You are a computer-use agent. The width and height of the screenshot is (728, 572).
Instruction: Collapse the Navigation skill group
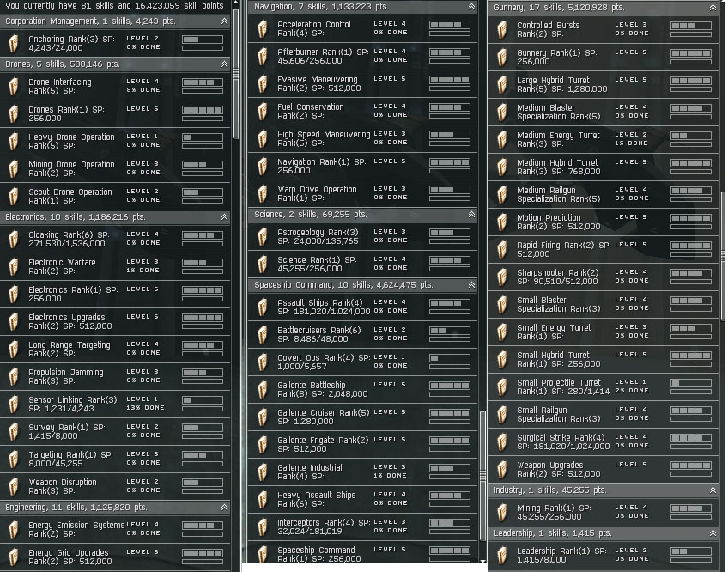click(x=471, y=7)
